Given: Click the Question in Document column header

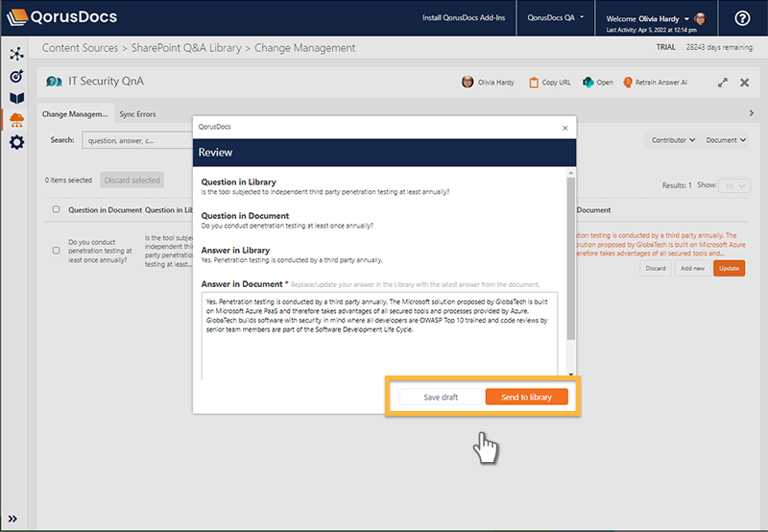Looking at the screenshot, I should click(x=105, y=209).
